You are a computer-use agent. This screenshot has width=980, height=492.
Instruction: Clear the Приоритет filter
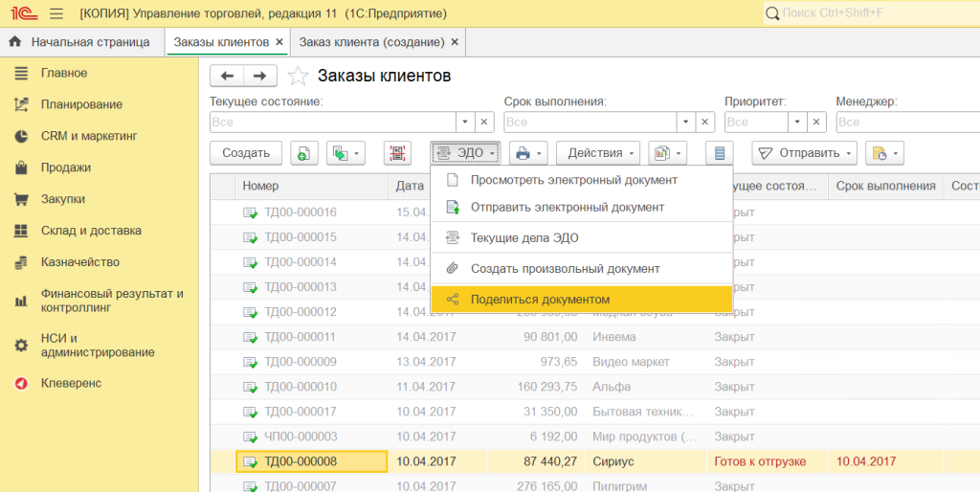tap(816, 122)
